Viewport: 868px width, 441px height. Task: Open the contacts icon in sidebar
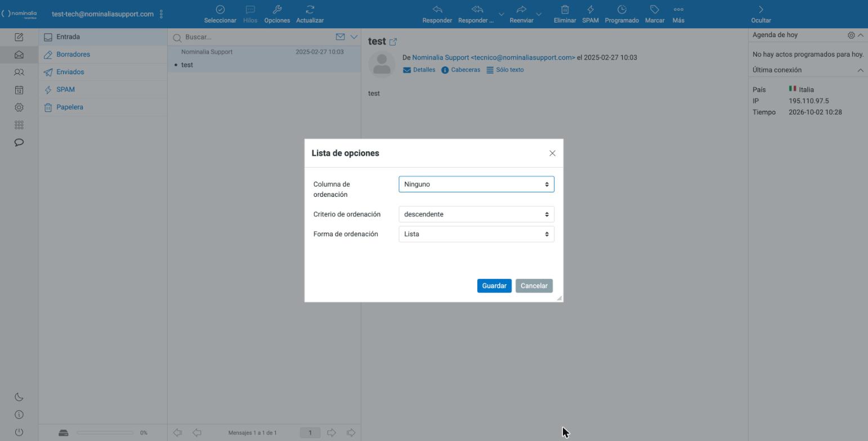coord(19,72)
